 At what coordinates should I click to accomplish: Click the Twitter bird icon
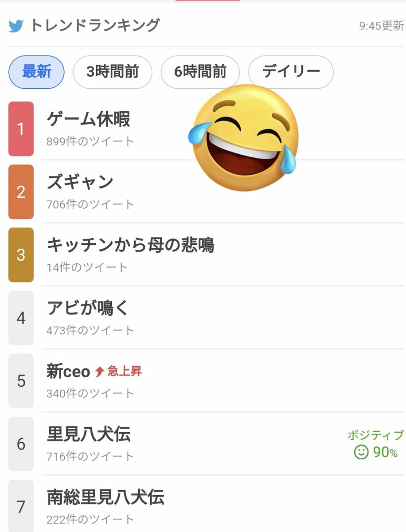[x=16, y=26]
